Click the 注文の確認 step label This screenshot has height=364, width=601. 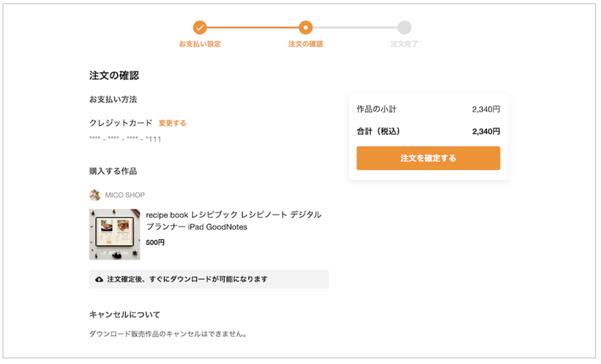click(306, 44)
